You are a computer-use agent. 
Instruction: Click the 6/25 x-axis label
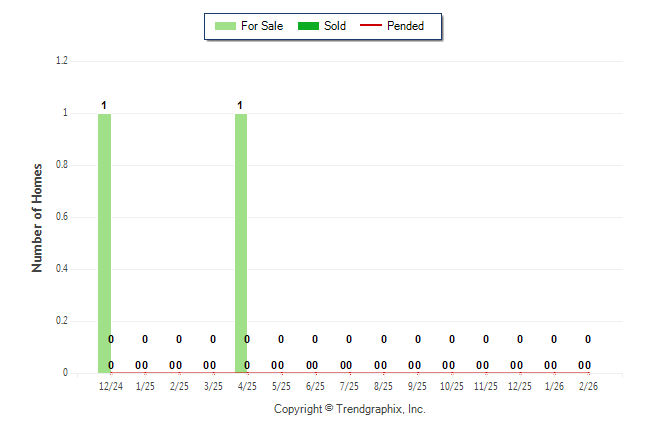(315, 386)
